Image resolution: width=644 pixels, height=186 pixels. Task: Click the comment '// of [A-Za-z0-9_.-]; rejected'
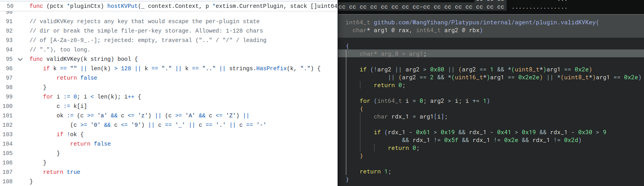(x=148, y=40)
